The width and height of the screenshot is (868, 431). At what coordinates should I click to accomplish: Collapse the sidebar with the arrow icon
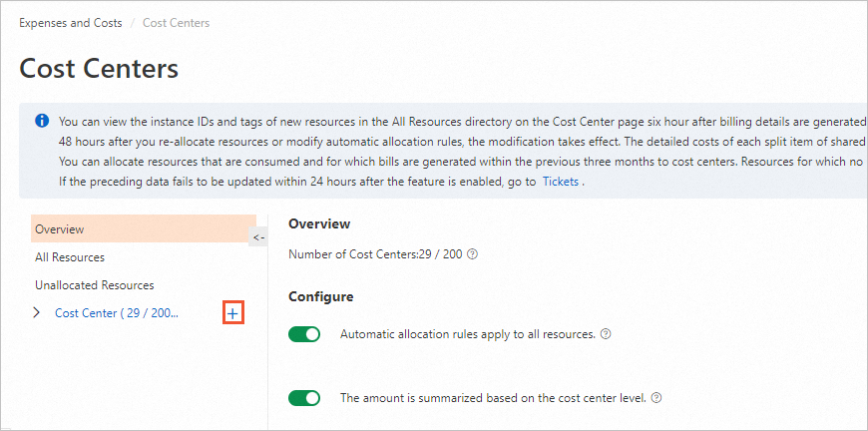click(x=258, y=237)
